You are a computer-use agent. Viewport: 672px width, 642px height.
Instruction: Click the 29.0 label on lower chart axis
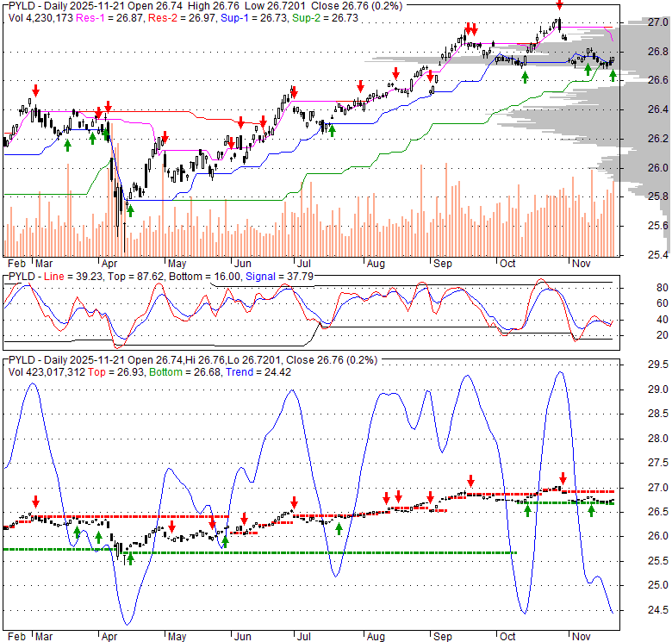click(658, 390)
